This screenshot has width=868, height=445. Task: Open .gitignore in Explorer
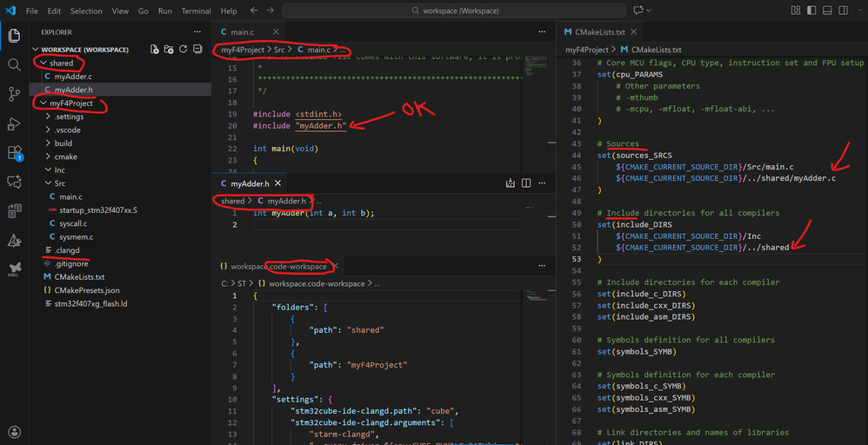point(70,263)
